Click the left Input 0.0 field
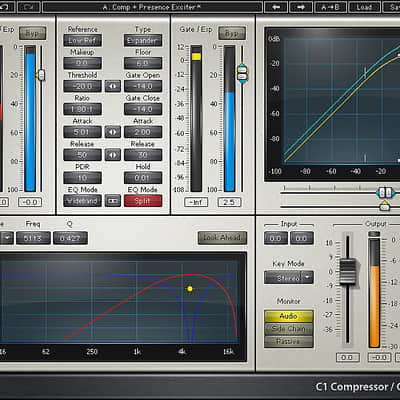 275,238
